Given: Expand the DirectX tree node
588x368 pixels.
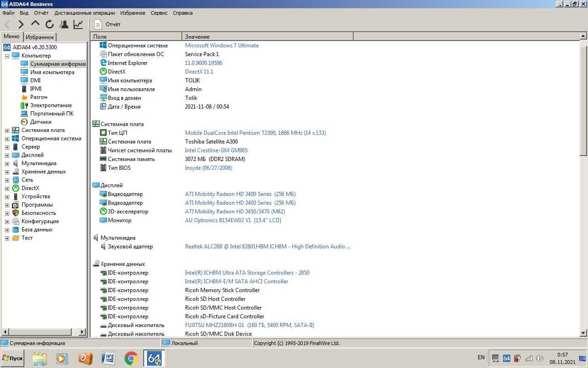Looking at the screenshot, I should pos(7,188).
